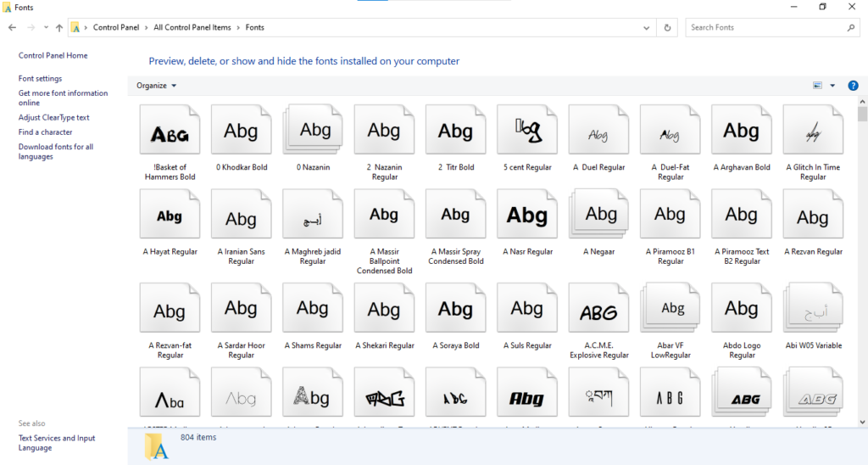The width and height of the screenshot is (868, 465).
Task: Select the Abi W05 Variable font icon
Action: coord(813,308)
